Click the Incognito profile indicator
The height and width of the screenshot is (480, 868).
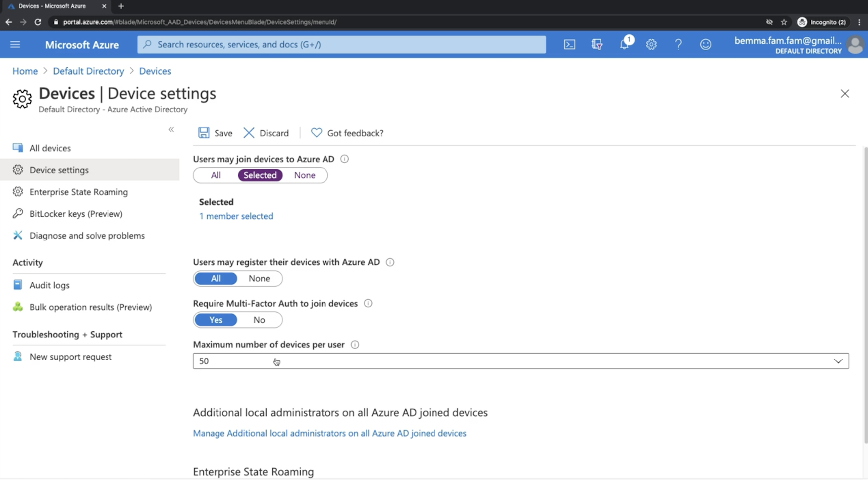coord(822,22)
